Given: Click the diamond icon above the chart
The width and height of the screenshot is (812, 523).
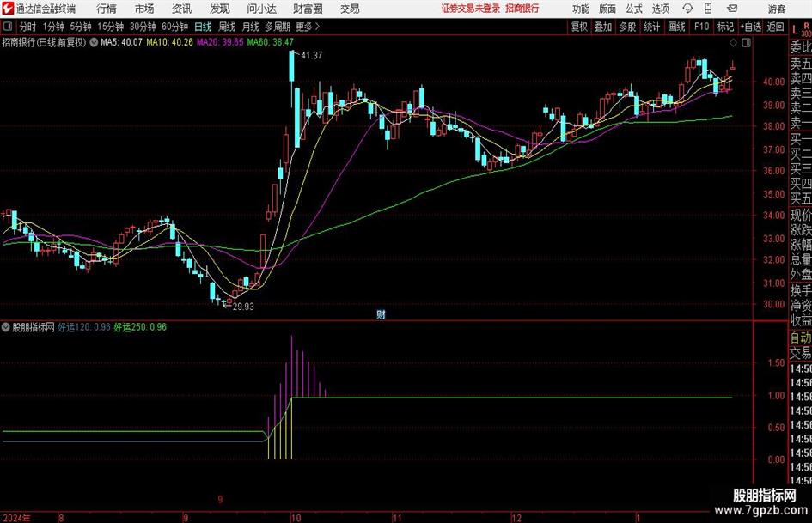Looking at the screenshot, I should 733,43.
